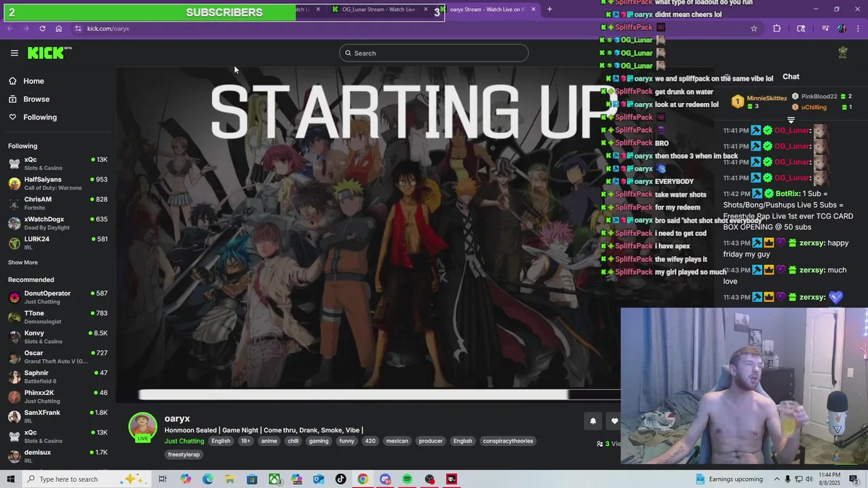Image resolution: width=868 pixels, height=488 pixels.
Task: Select the conspiracytheories stream tag
Action: (508, 441)
